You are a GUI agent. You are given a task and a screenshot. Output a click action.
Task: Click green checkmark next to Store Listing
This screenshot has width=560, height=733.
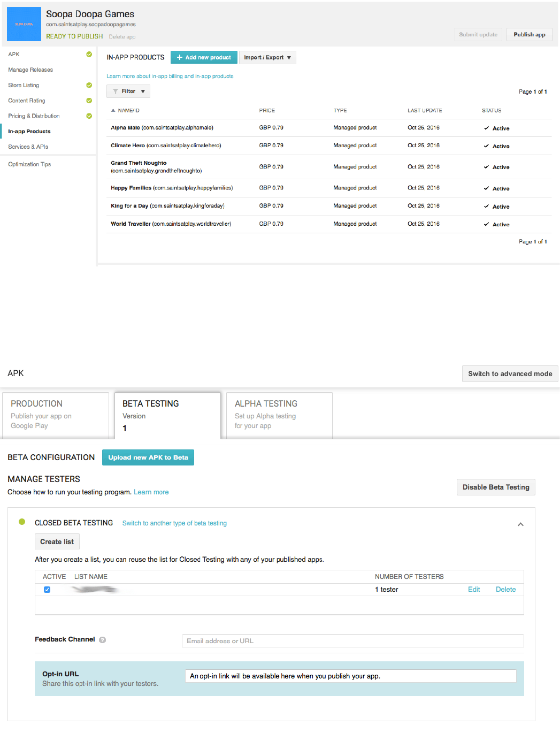89,85
